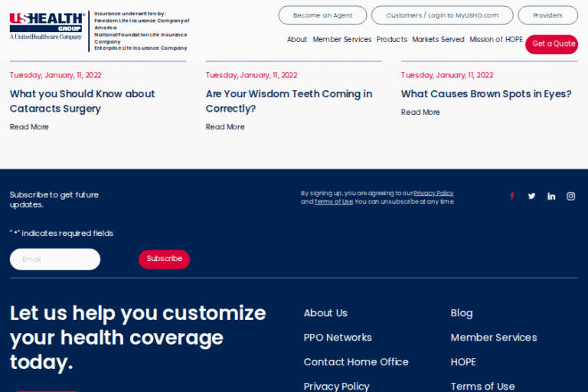Open the Blog footer link

(461, 313)
